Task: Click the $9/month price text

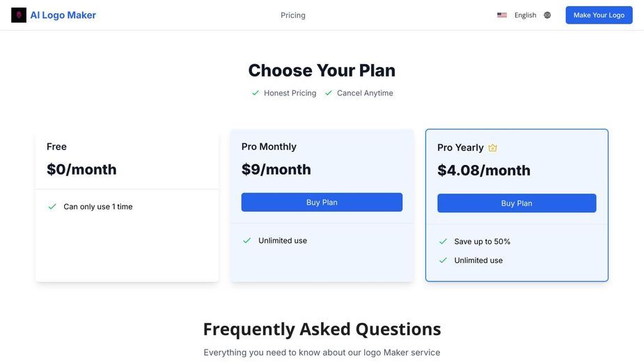Action: click(276, 169)
